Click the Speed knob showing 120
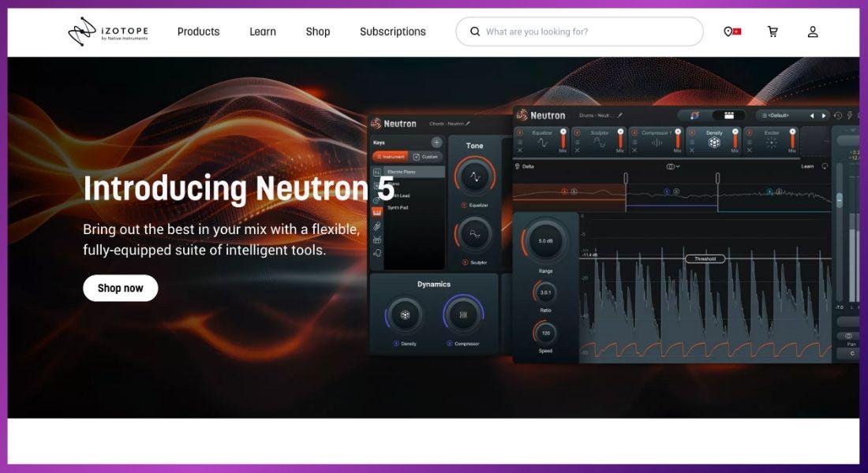This screenshot has height=473, width=868. pos(545,333)
